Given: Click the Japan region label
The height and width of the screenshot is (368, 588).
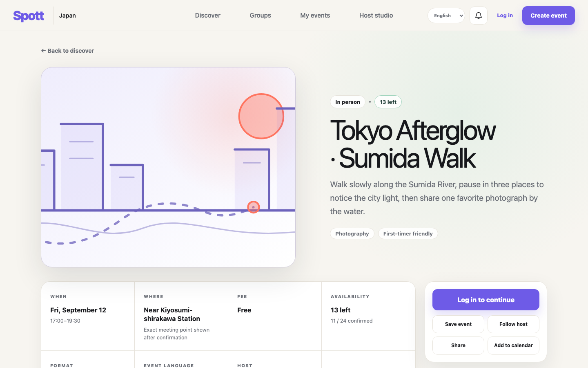Looking at the screenshot, I should tap(67, 16).
